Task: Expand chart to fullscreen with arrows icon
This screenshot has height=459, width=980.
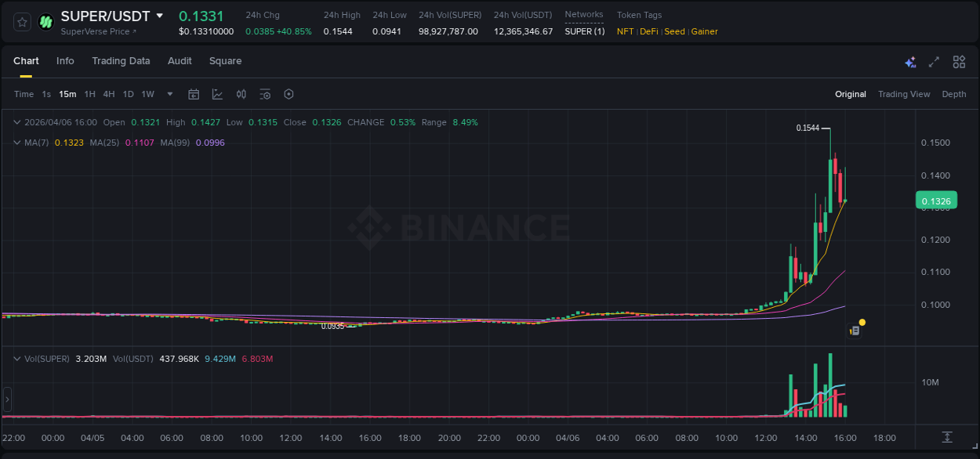Action: [934, 62]
